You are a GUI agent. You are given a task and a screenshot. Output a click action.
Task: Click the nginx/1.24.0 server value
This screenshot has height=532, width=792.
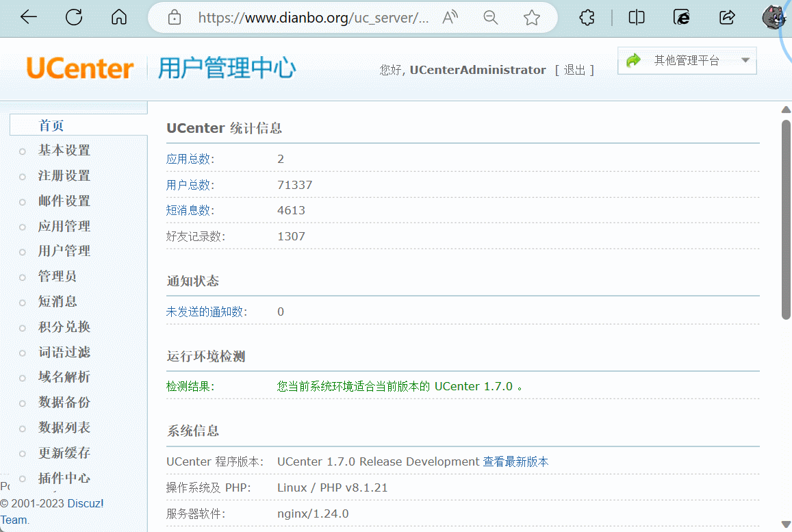click(x=313, y=514)
